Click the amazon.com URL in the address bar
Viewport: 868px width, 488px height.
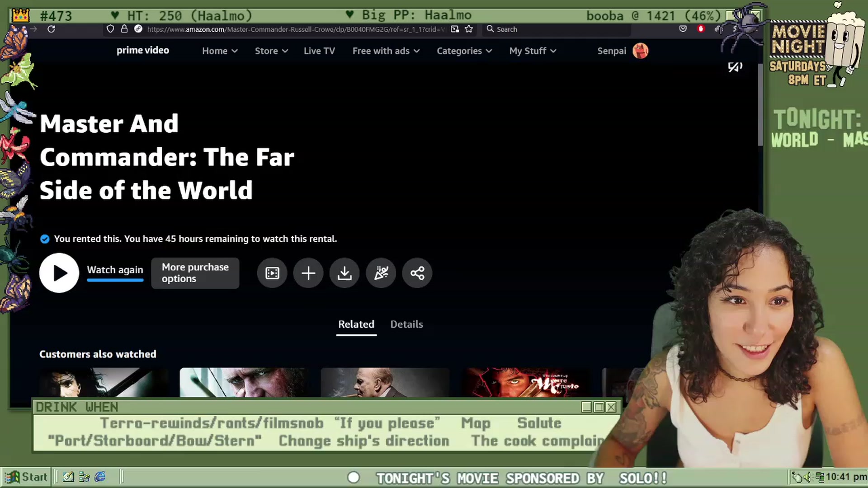(x=296, y=29)
